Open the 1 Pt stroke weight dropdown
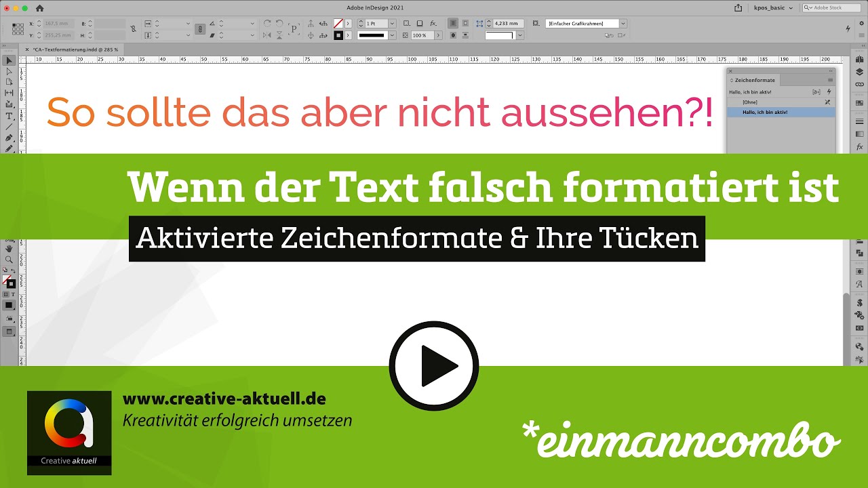The image size is (868, 488). point(392,24)
